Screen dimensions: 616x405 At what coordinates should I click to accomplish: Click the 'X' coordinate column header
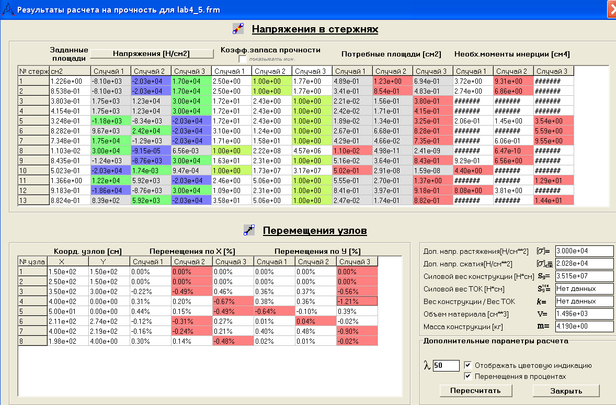(x=68, y=262)
